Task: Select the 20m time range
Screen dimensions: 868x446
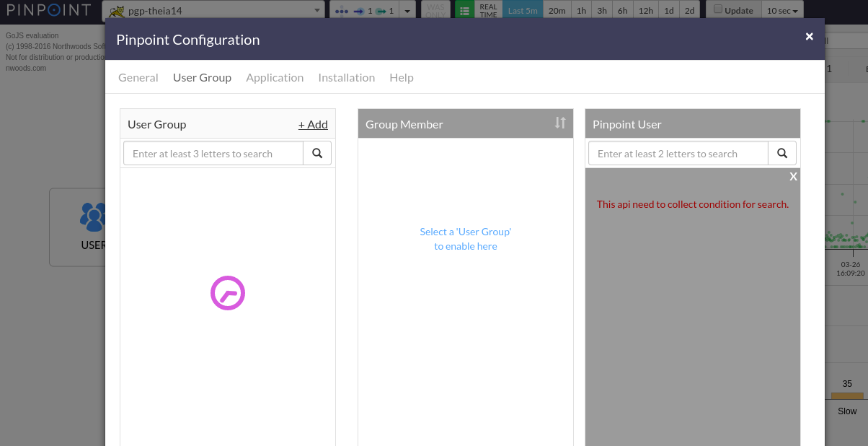Action: point(557,10)
